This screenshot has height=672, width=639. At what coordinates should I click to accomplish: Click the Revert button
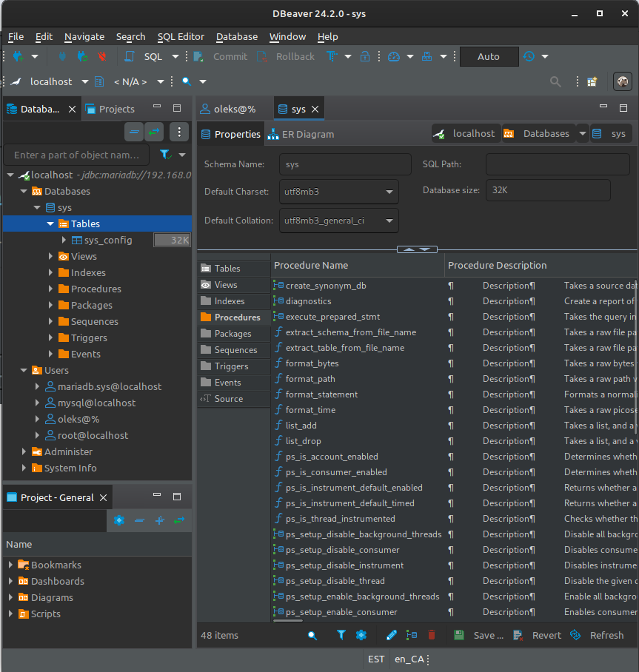point(538,635)
